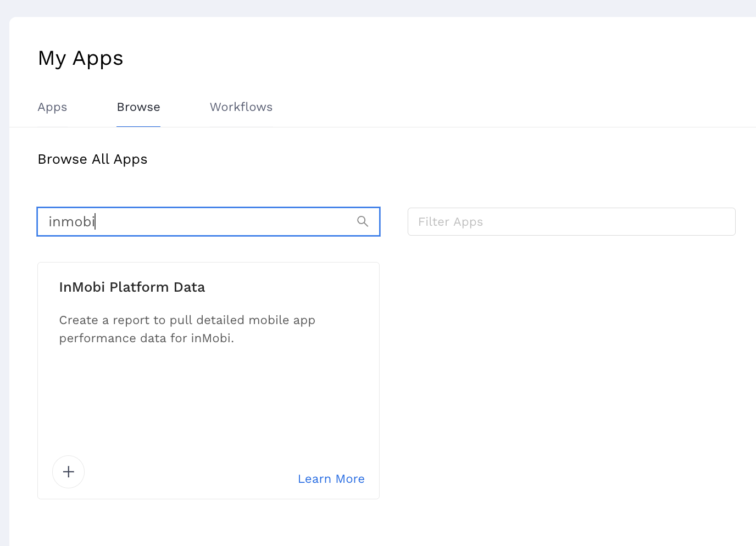The image size is (756, 546).
Task: Click the InMobi Platform Data card title
Action: pyautogui.click(x=132, y=287)
